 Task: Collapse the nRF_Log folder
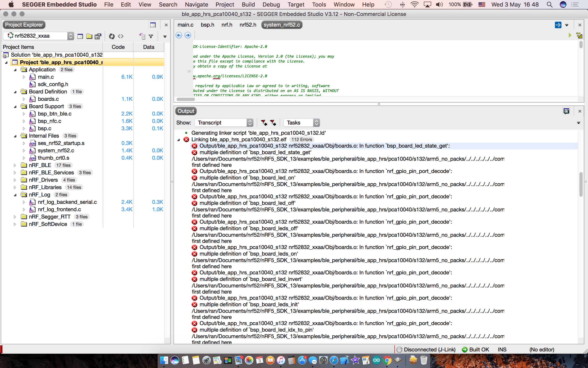click(15, 195)
